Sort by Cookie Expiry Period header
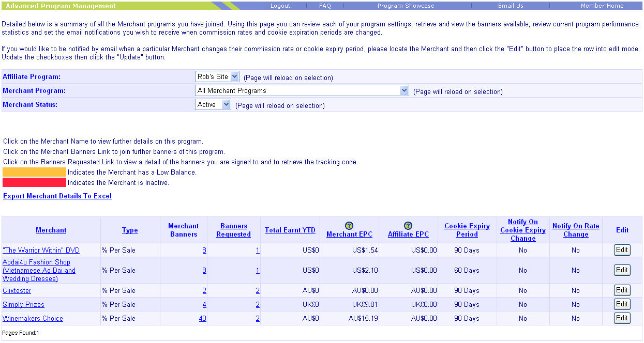 click(x=467, y=230)
